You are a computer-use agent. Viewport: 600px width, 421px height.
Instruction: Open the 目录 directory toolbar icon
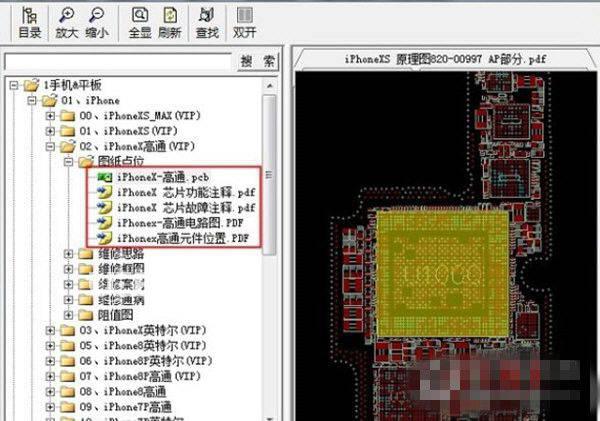click(29, 23)
